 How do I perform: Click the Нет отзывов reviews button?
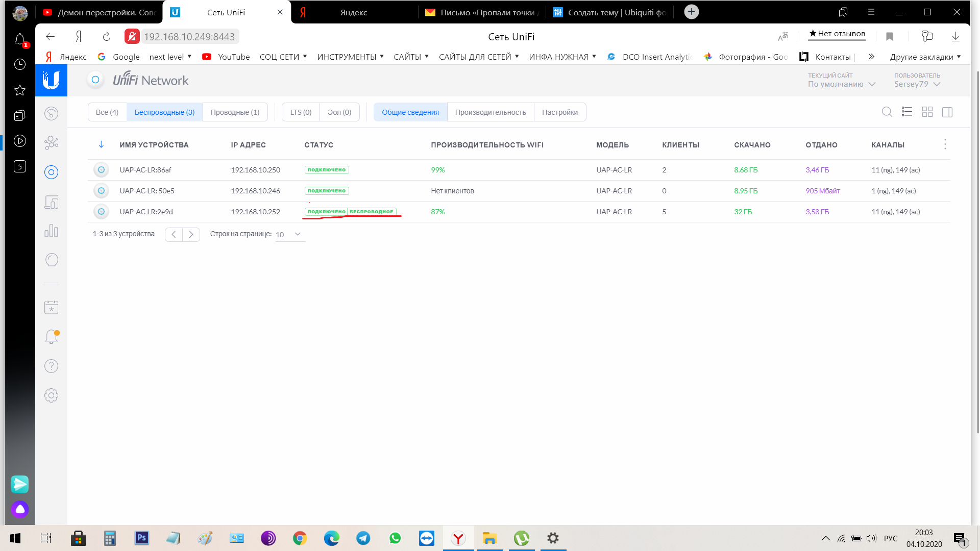tap(837, 34)
